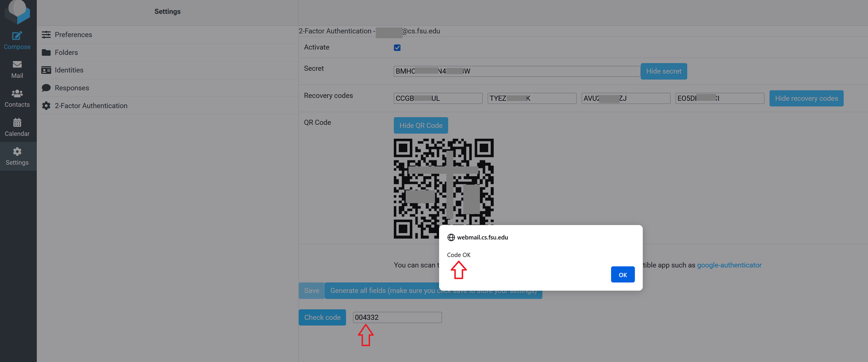Click the code field containing 004332
Screen dimensions: 868x362
[x=397, y=317]
